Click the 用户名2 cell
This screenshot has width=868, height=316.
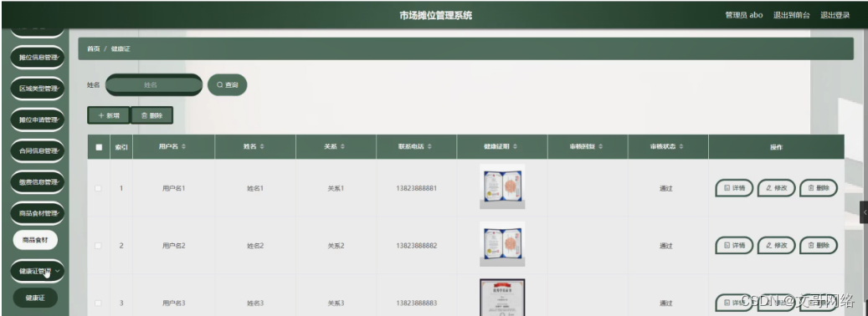[173, 246]
